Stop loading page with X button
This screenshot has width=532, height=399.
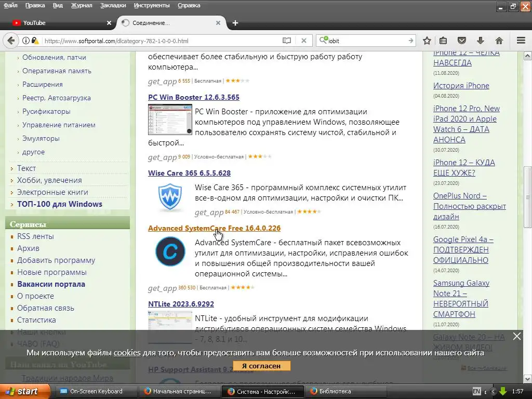pyautogui.click(x=304, y=41)
